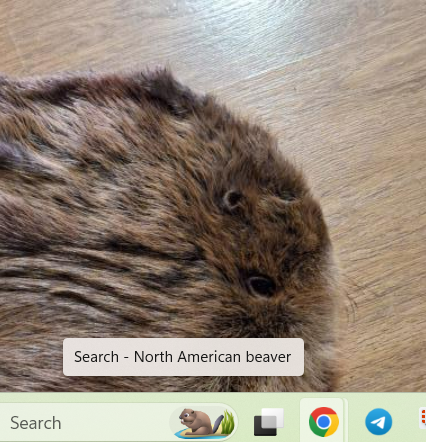Click the paper plane logo in Telegram icon
This screenshot has height=442, width=426.
click(x=378, y=423)
